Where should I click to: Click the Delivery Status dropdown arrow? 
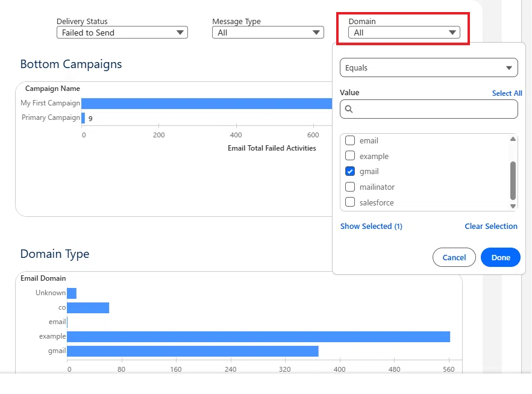[x=180, y=33]
